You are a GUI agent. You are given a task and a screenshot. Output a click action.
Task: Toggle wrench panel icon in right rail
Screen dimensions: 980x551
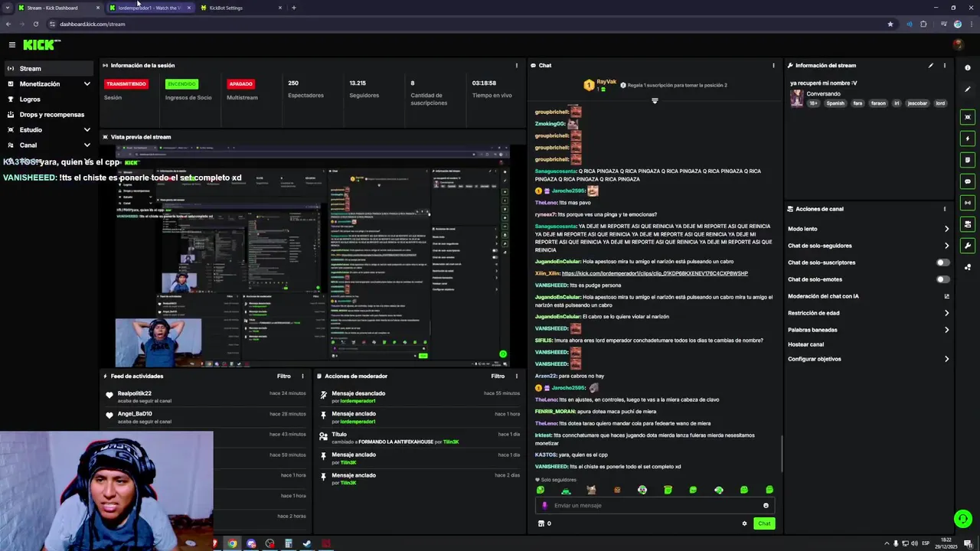click(968, 246)
